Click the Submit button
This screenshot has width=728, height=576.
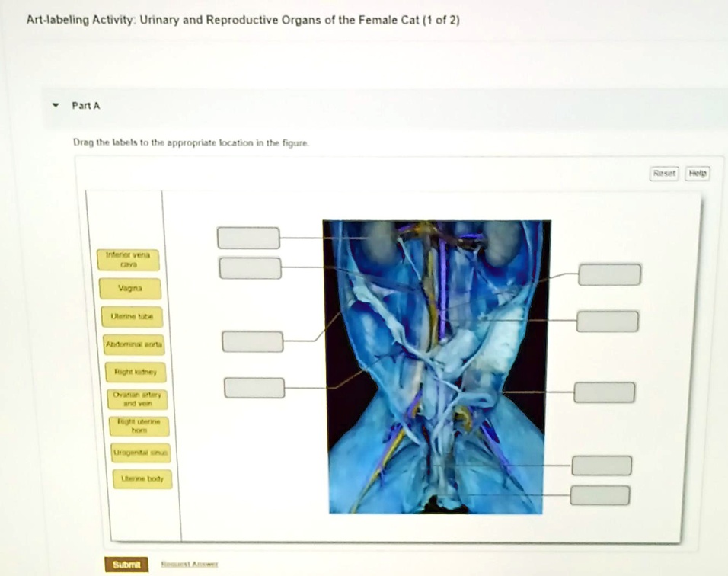pos(126,565)
